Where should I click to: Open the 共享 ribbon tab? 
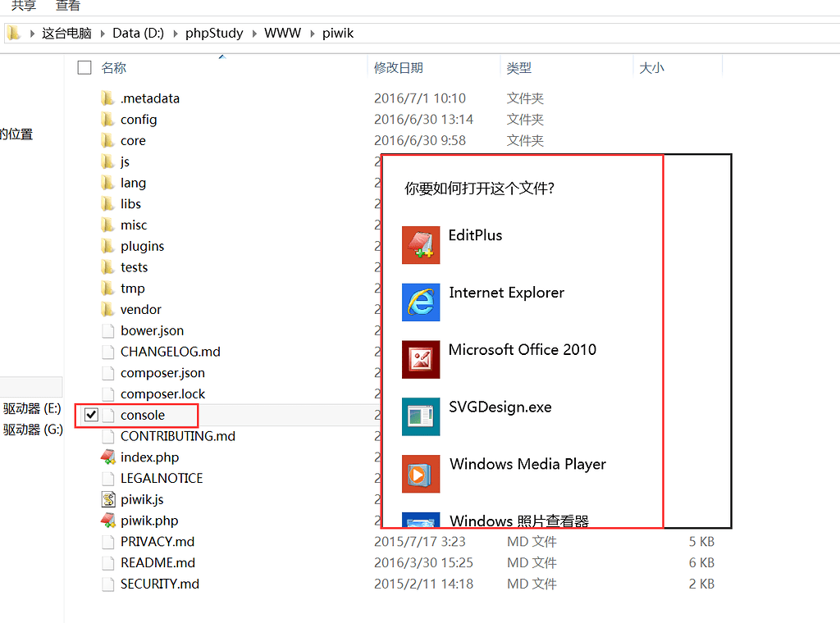pos(24,6)
